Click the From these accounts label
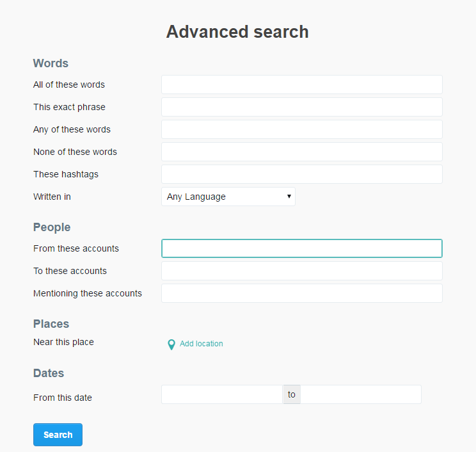The width and height of the screenshot is (476, 452). [x=76, y=248]
